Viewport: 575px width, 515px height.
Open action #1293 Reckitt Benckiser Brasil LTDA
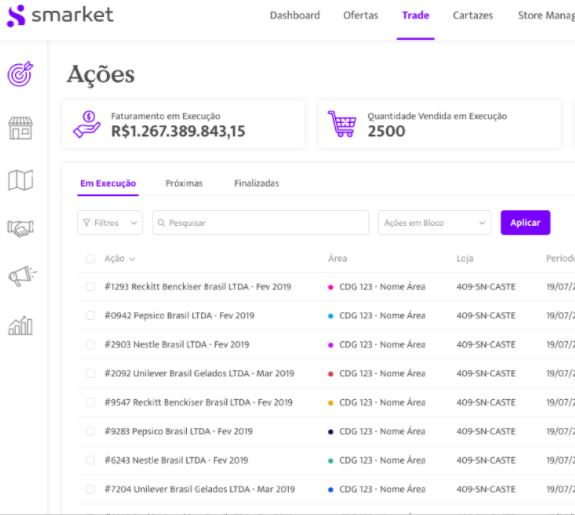click(198, 287)
